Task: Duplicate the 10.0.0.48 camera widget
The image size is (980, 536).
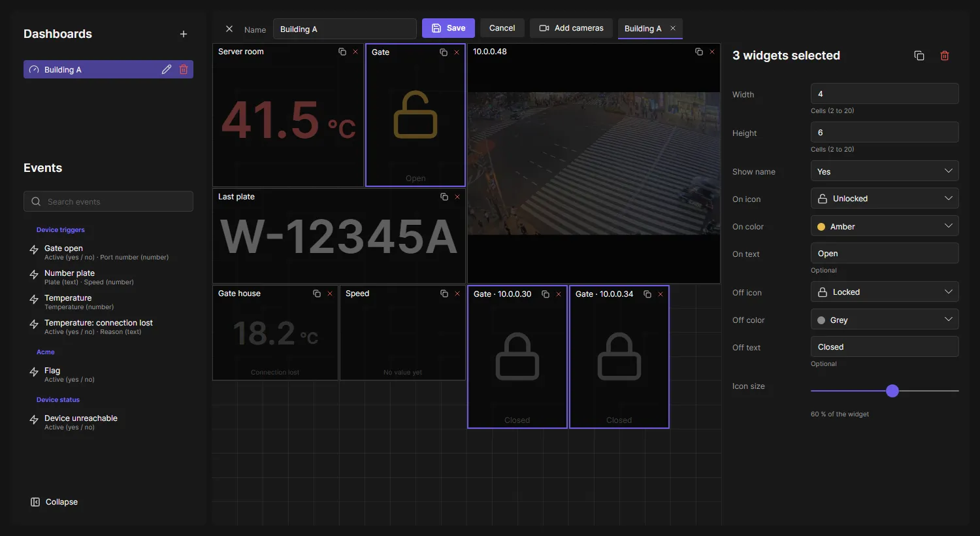Action: coord(699,52)
